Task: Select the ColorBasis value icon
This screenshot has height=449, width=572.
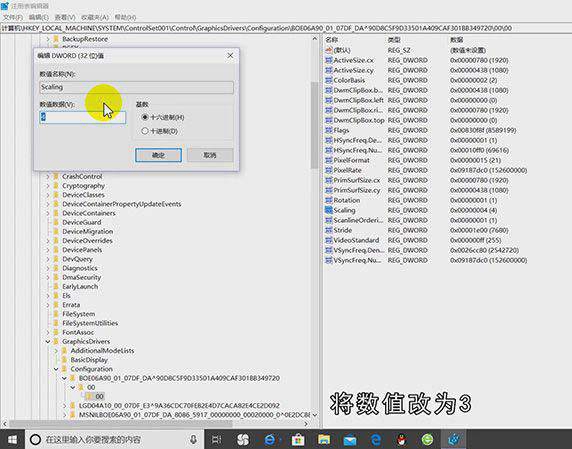Action: [x=328, y=80]
